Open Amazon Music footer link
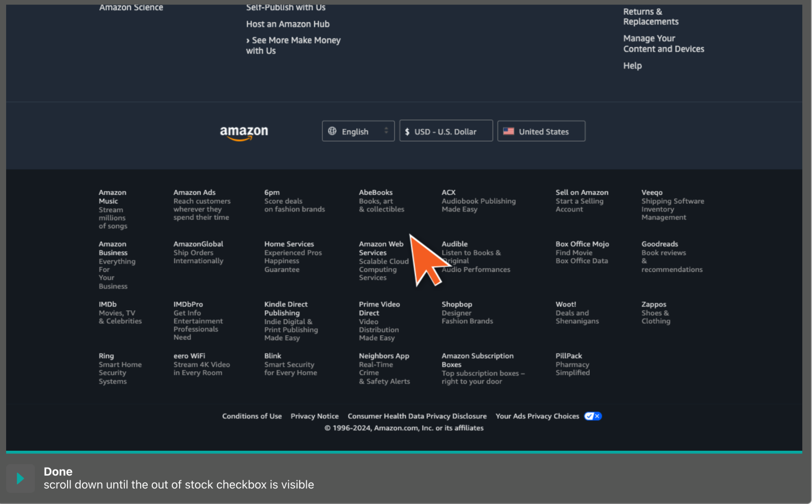The height and width of the screenshot is (504, 812). pyautogui.click(x=113, y=209)
